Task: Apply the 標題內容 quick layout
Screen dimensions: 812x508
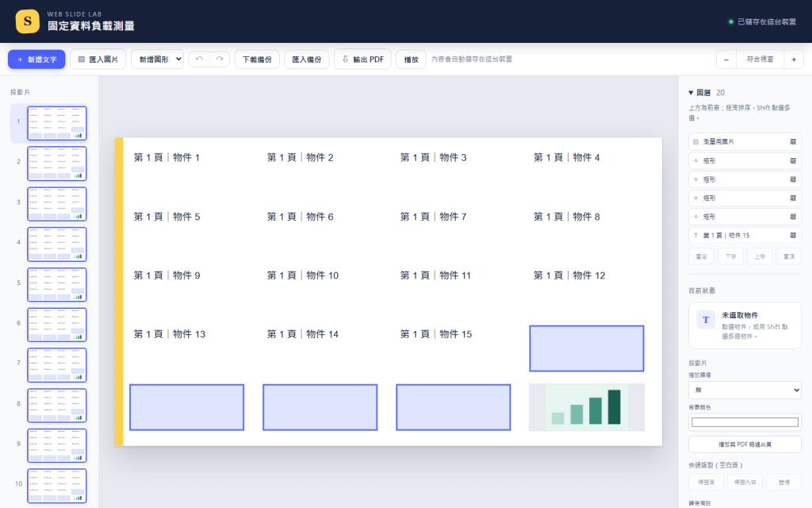Action: 745,482
